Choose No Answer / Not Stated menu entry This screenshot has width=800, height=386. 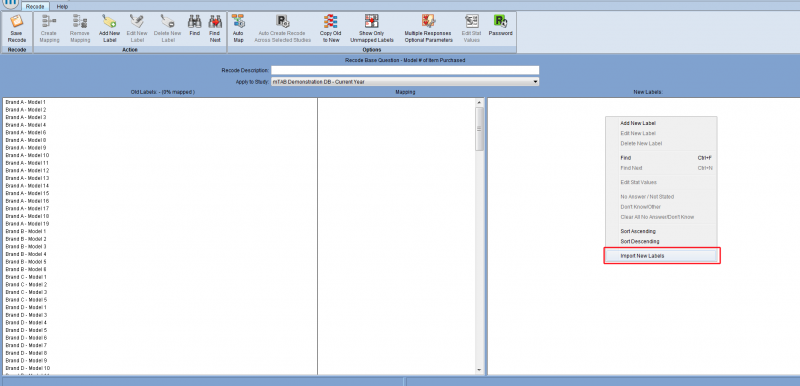pos(661,197)
